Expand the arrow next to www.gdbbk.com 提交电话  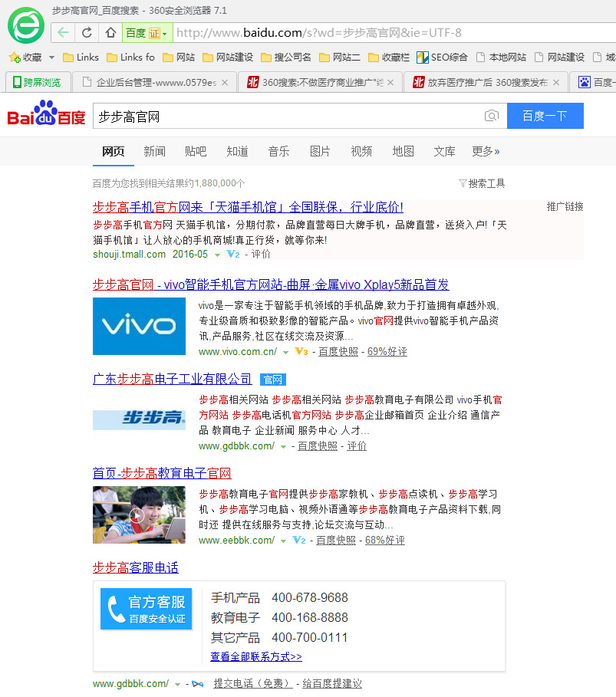[177, 685]
